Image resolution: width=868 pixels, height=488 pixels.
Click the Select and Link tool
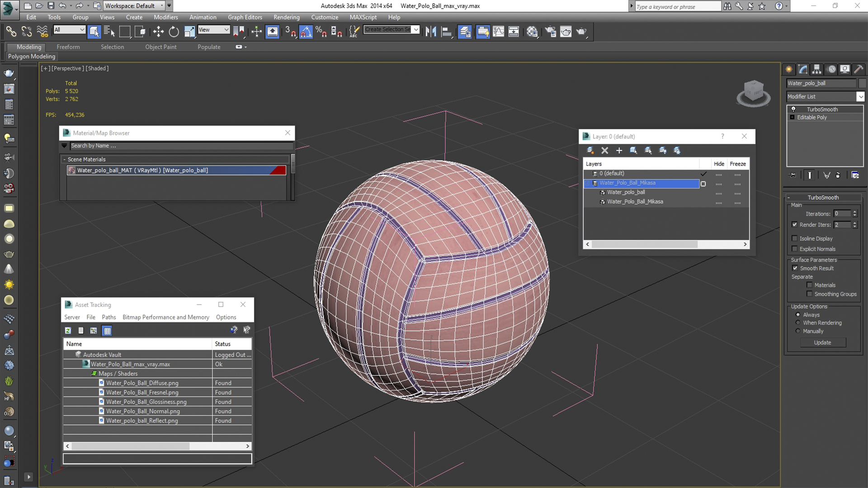click(x=11, y=31)
